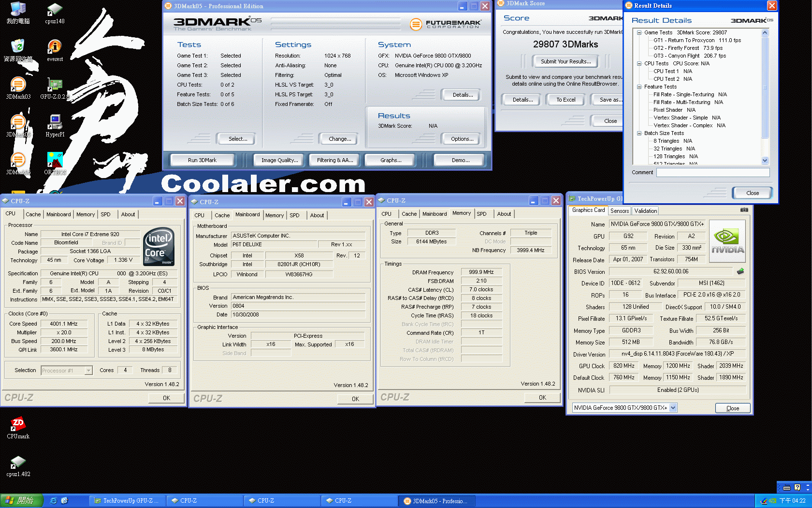Open About tab in the left CPU-Z window
The height and width of the screenshot is (508, 812).
click(128, 214)
